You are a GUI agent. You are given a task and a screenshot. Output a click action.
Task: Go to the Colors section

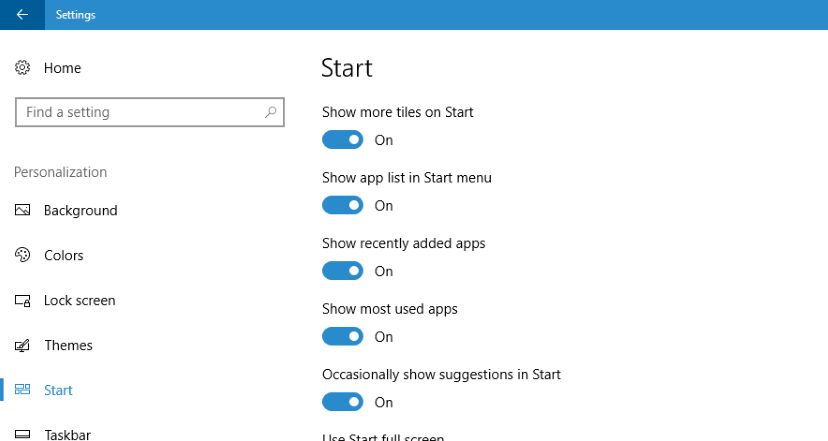64,255
